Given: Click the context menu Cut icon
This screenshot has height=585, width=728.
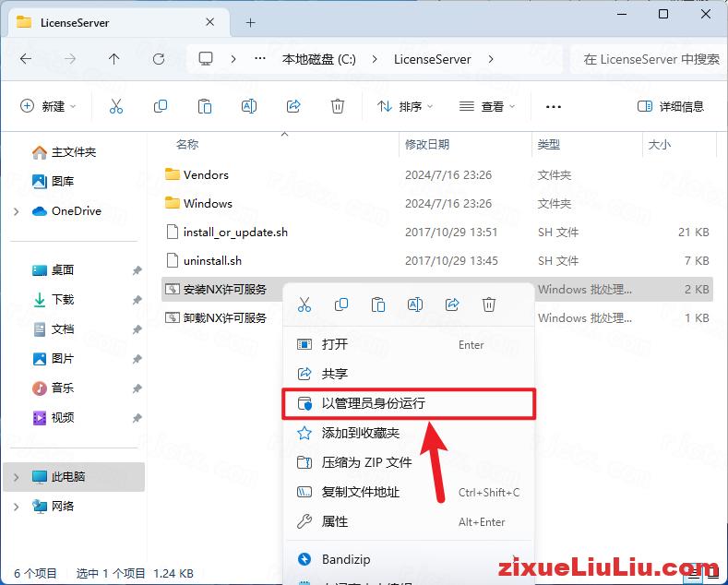Looking at the screenshot, I should [304, 304].
